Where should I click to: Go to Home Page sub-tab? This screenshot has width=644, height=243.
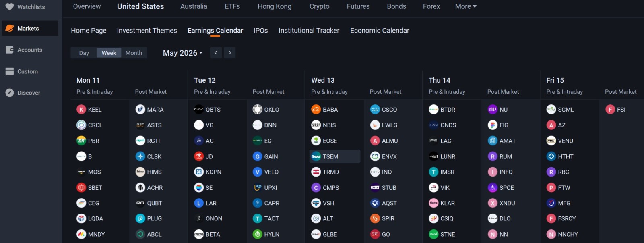pos(89,31)
